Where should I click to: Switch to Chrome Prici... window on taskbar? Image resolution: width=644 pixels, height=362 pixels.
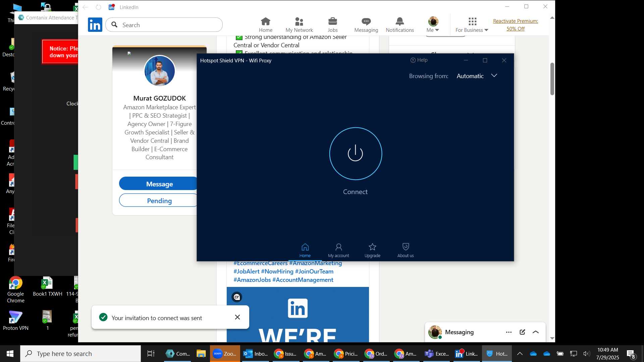(x=346, y=354)
